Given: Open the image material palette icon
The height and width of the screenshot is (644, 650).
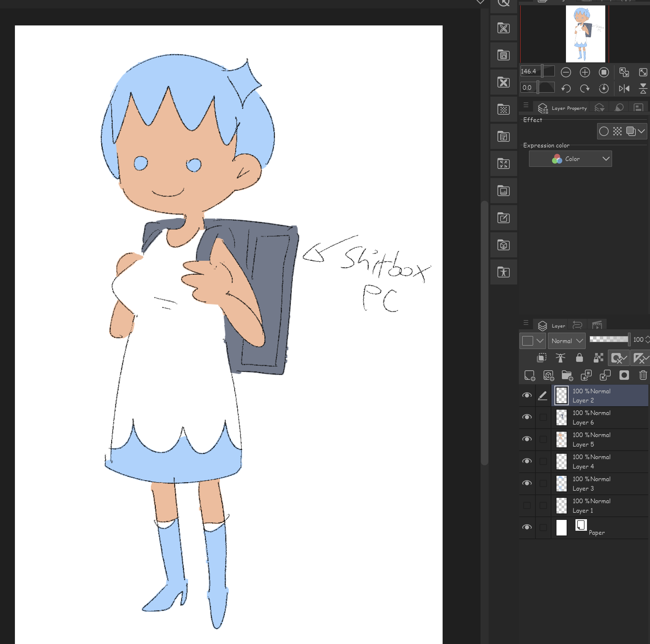Looking at the screenshot, I should pos(504,191).
